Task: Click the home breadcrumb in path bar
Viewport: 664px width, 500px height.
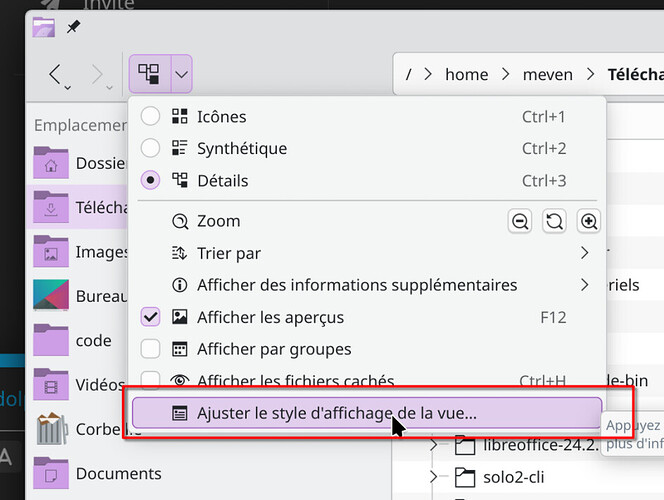Action: 467,74
